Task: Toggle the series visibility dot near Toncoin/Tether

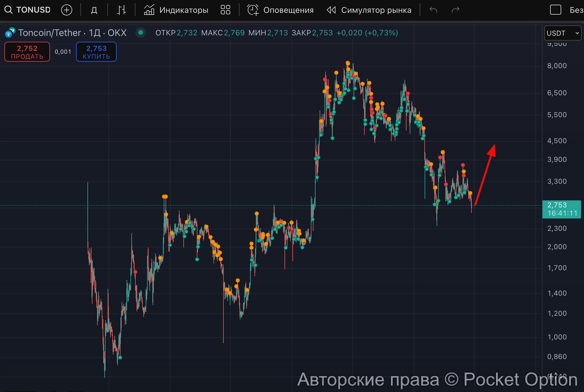Action: (141, 33)
